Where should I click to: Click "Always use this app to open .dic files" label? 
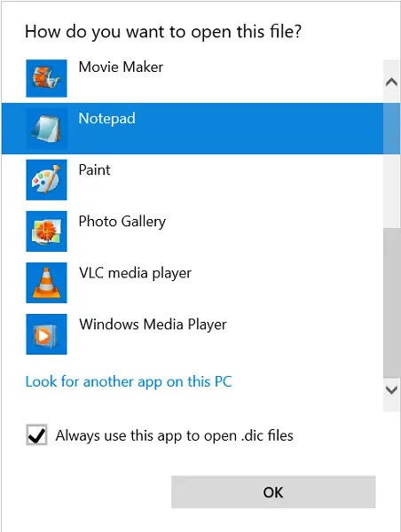[175, 435]
